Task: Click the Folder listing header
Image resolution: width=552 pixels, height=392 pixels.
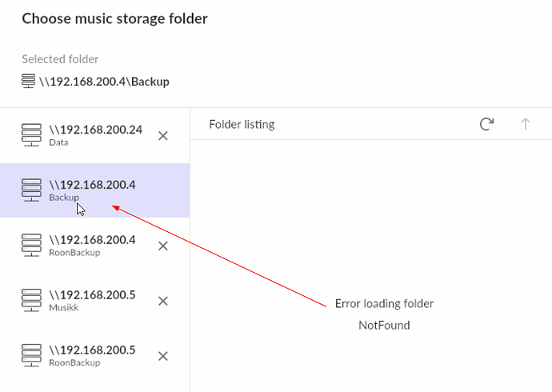Action: (x=242, y=124)
